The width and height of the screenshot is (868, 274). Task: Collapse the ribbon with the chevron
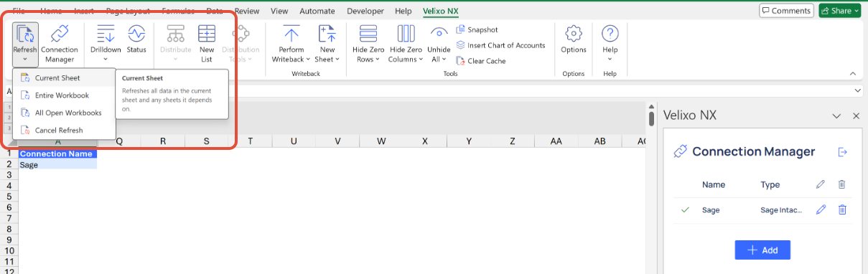(853, 73)
